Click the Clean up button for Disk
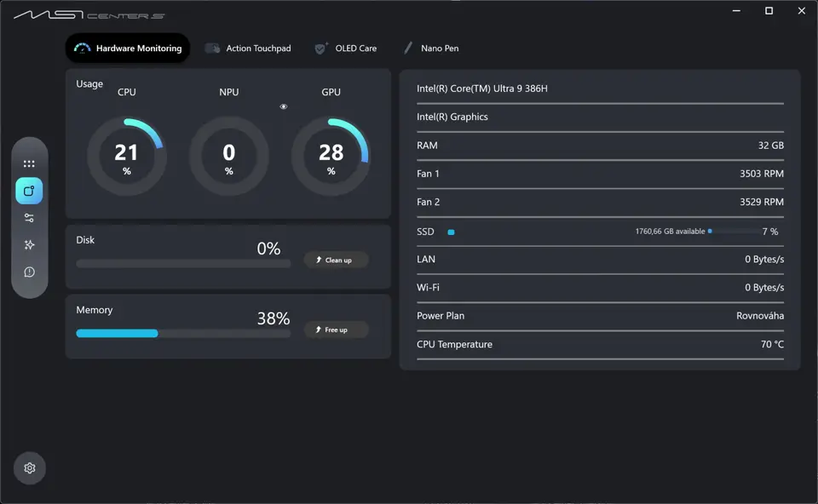The height and width of the screenshot is (504, 818). click(x=336, y=260)
